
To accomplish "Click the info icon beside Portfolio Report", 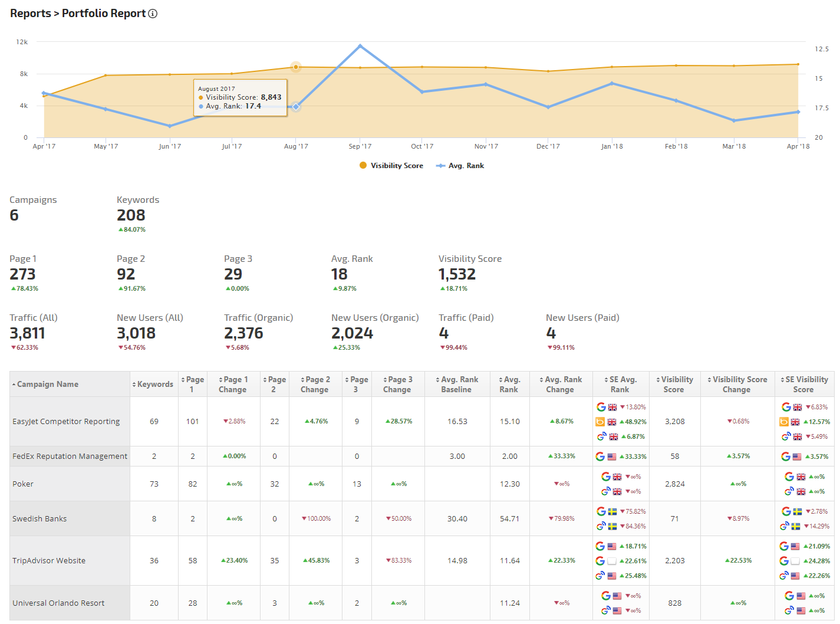I will 153,14.
